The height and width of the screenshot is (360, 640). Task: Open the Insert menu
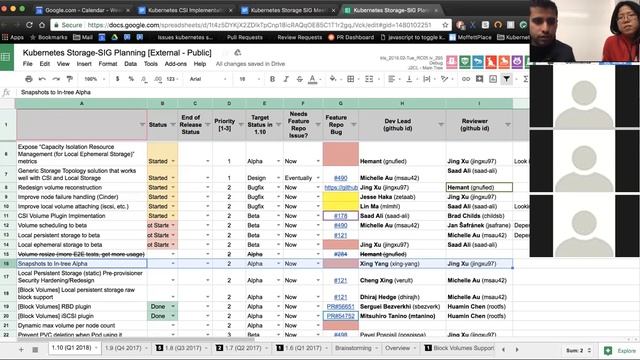[x=84, y=64]
